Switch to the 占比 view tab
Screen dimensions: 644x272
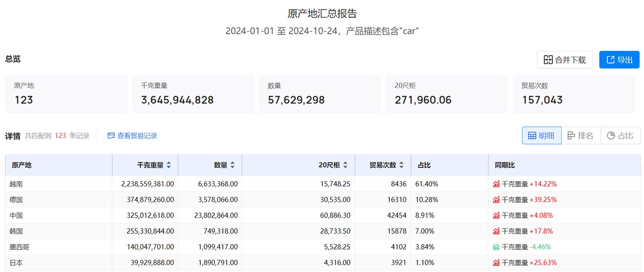pyautogui.click(x=621, y=136)
